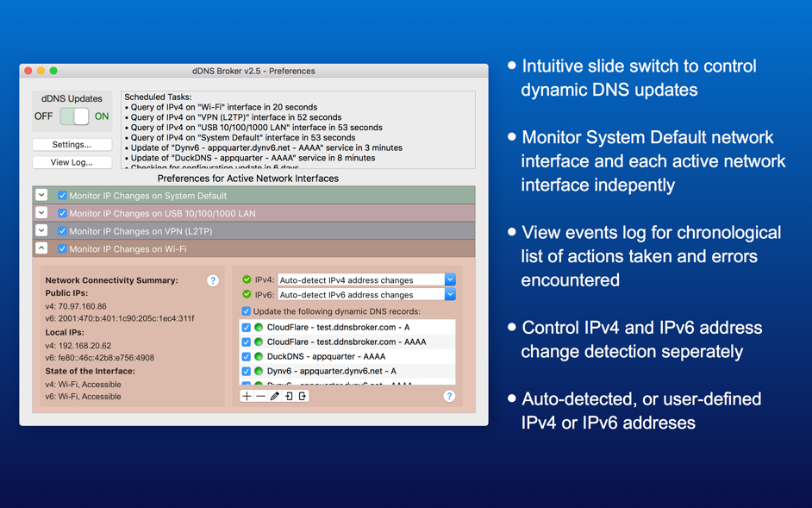Uncheck Monitor IP Changes on Wi-Fi
The width and height of the screenshot is (812, 508).
62,248
